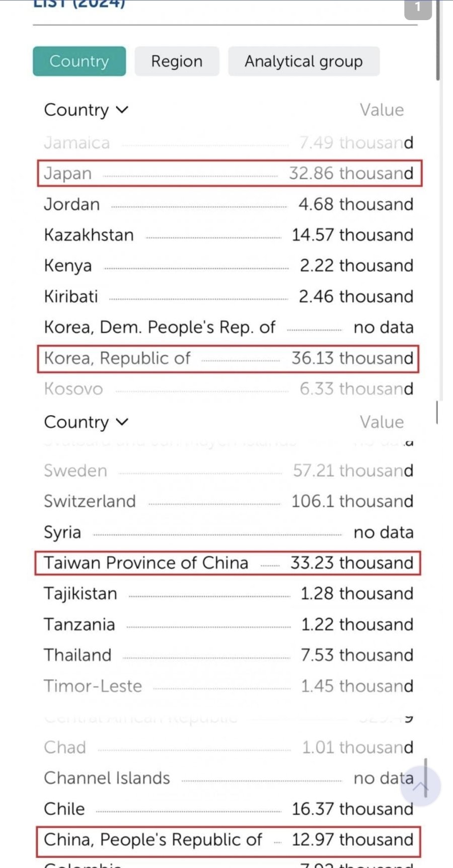Open China, People's Republic of entry

click(228, 840)
